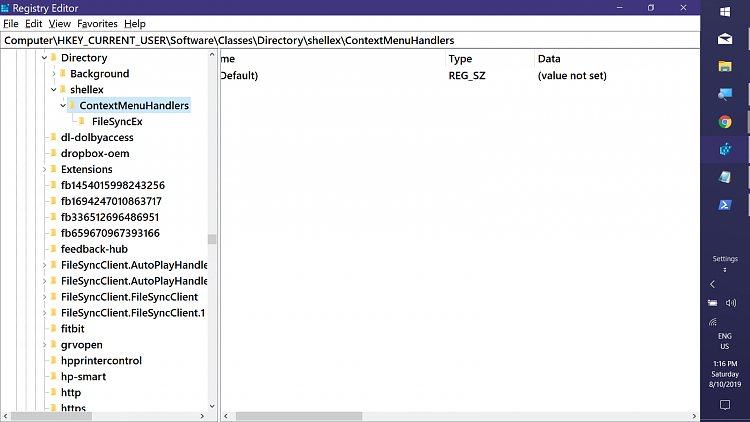Click the tree pane scroll up arrow

click(x=212, y=55)
